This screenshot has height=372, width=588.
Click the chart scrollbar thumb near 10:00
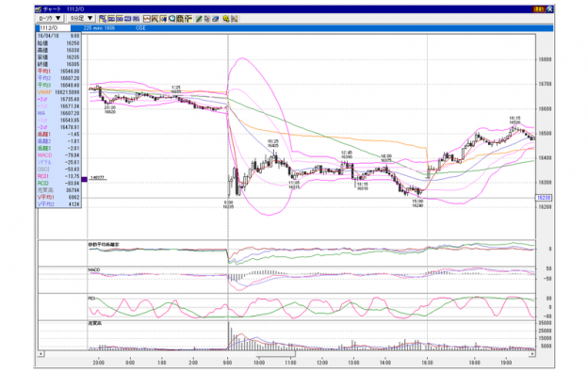pos(275,354)
